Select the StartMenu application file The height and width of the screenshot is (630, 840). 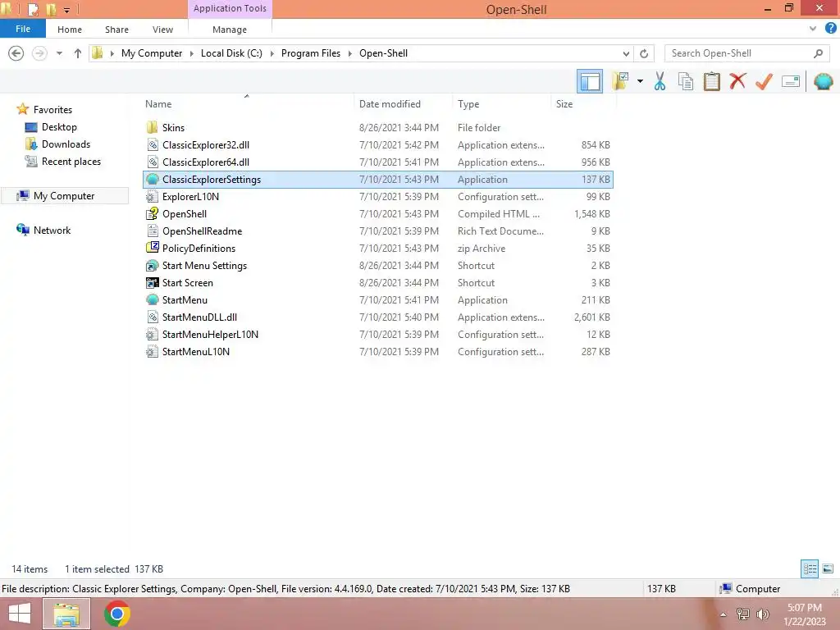377,300
